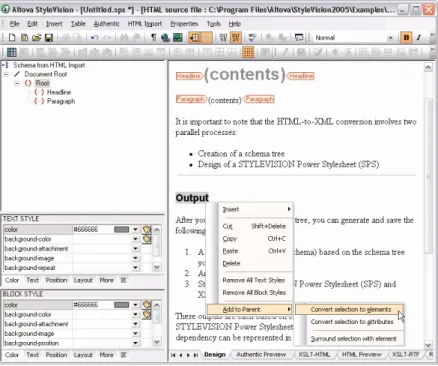This screenshot has width=438, height=366.
Task: Switch to XSLT-HTML tab
Action: click(x=314, y=355)
